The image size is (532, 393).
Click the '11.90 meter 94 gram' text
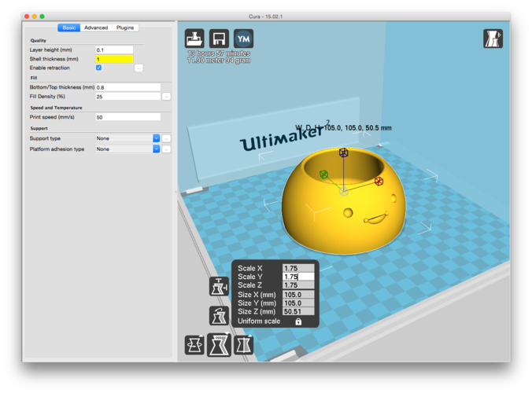pos(219,61)
